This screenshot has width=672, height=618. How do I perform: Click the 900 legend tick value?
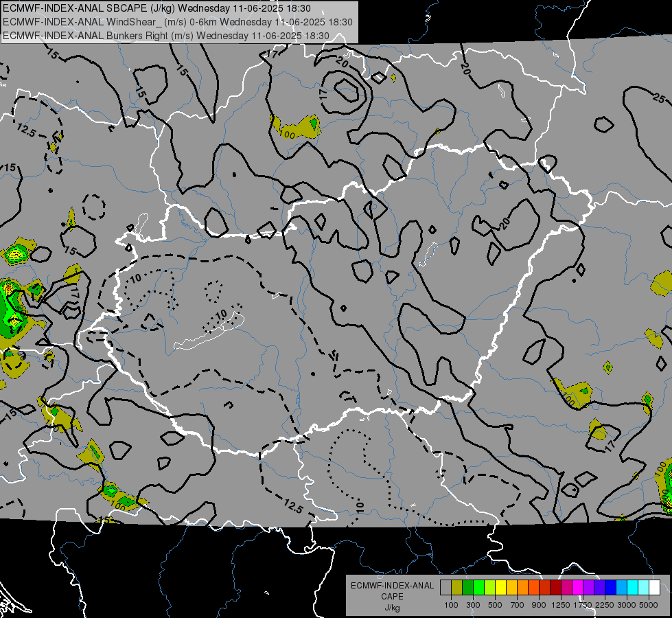click(x=539, y=605)
